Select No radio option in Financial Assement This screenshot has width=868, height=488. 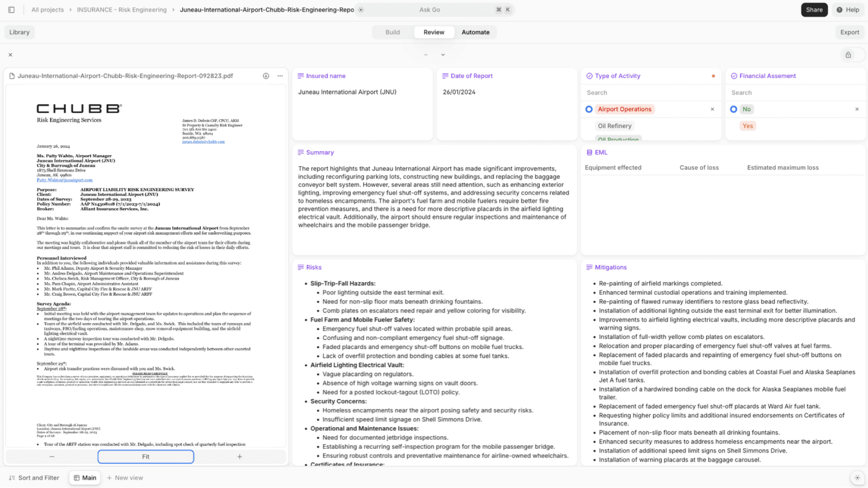(734, 109)
